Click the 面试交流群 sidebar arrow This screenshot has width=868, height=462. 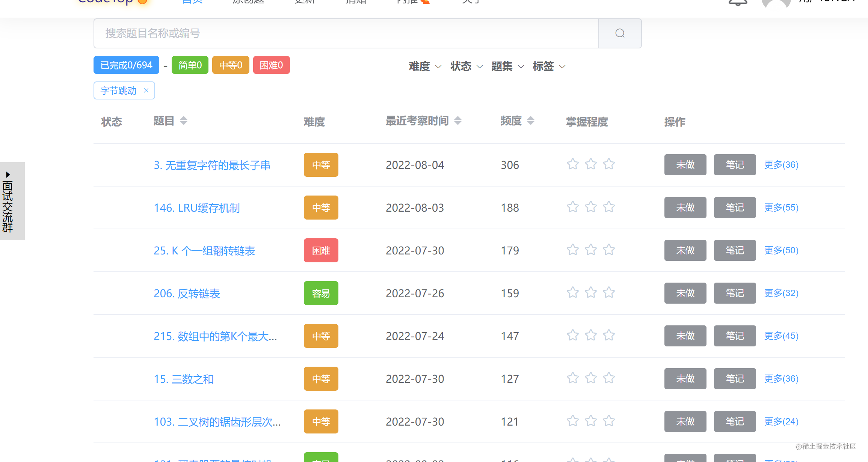[x=8, y=175]
